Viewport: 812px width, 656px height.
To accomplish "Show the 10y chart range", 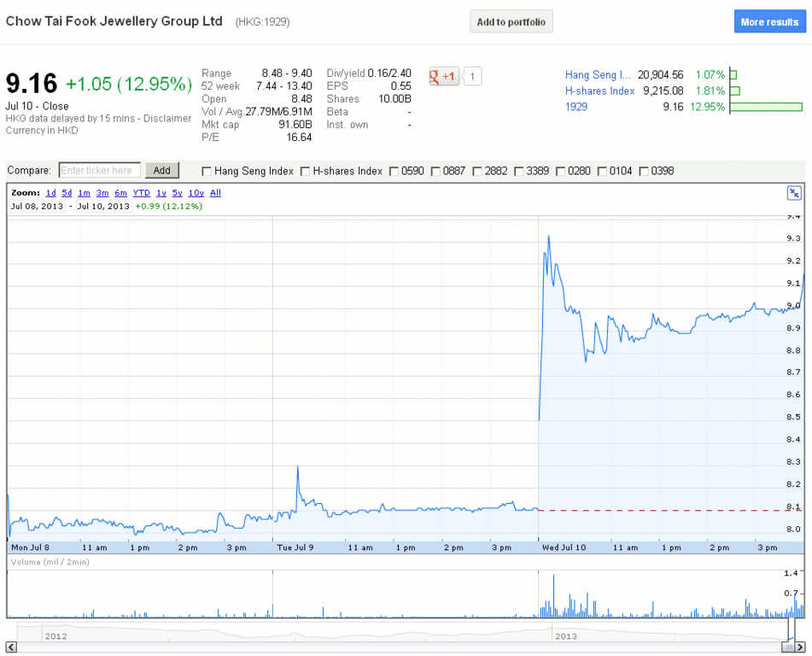I will (x=196, y=193).
